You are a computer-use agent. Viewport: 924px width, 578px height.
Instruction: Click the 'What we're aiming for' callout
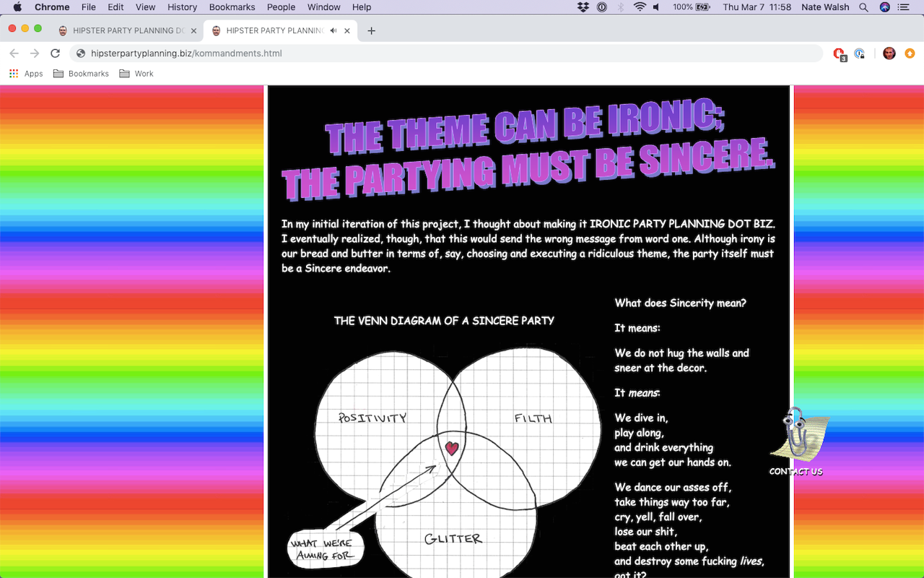325,550
